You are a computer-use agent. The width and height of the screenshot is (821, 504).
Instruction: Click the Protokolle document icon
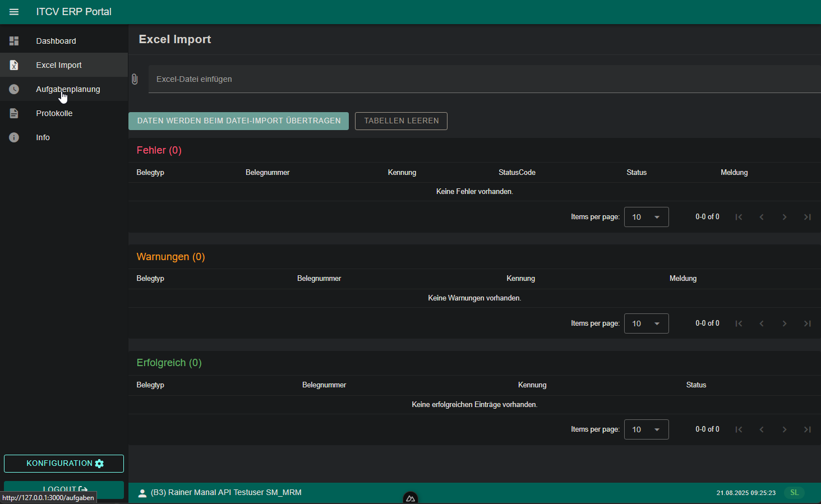14,113
